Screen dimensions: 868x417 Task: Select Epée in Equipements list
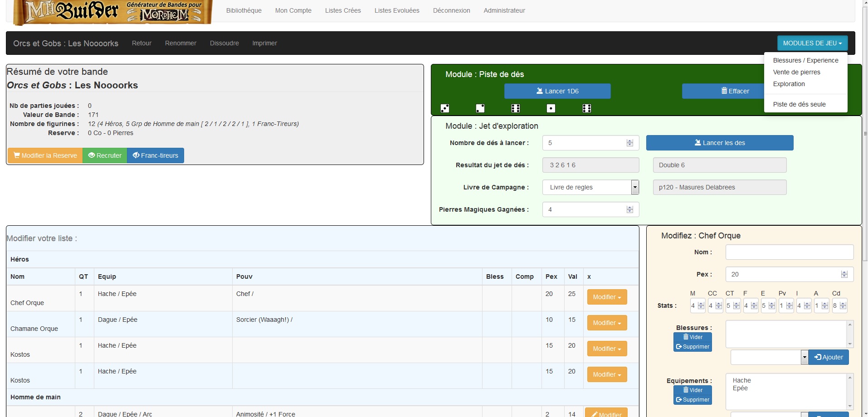click(740, 388)
